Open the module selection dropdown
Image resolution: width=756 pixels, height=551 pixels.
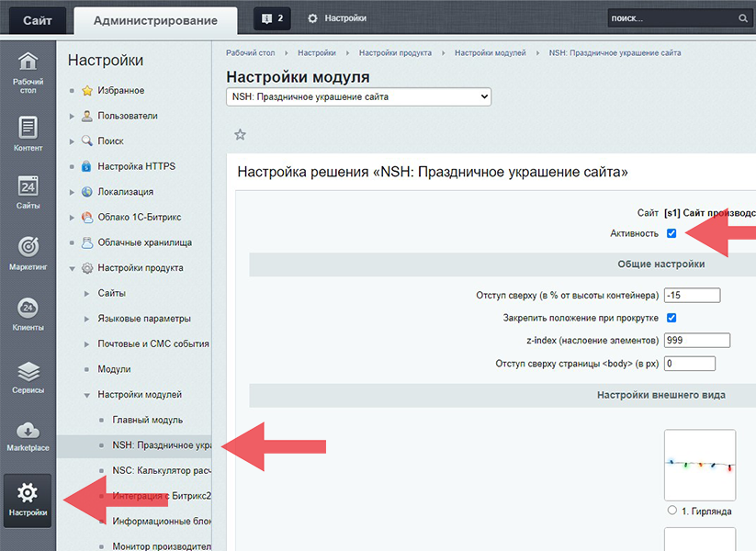pos(358,96)
